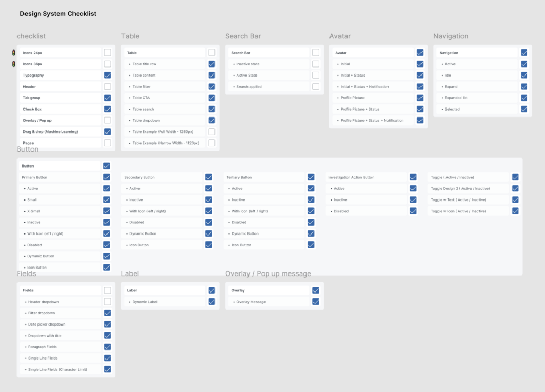Check the Search Bar group checkbox
The height and width of the screenshot is (392, 545).
click(x=316, y=53)
